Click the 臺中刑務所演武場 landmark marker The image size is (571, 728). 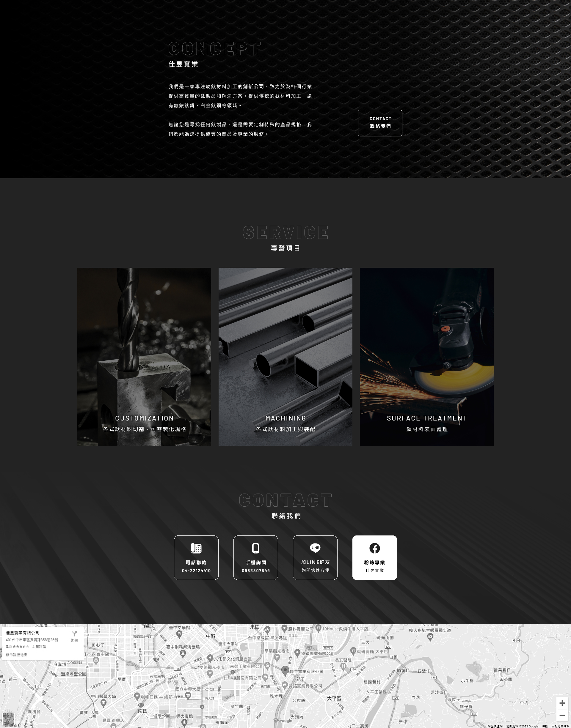pyautogui.click(x=183, y=653)
